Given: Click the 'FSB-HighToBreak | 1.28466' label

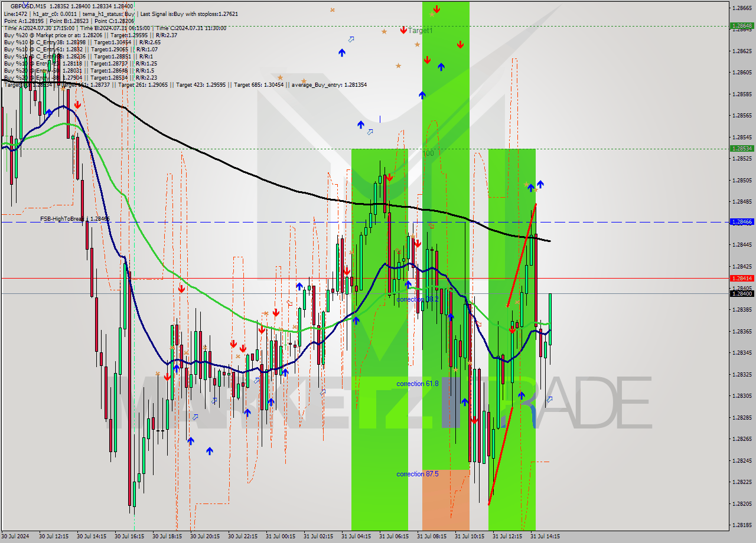Looking at the screenshot, I should 75,218.
